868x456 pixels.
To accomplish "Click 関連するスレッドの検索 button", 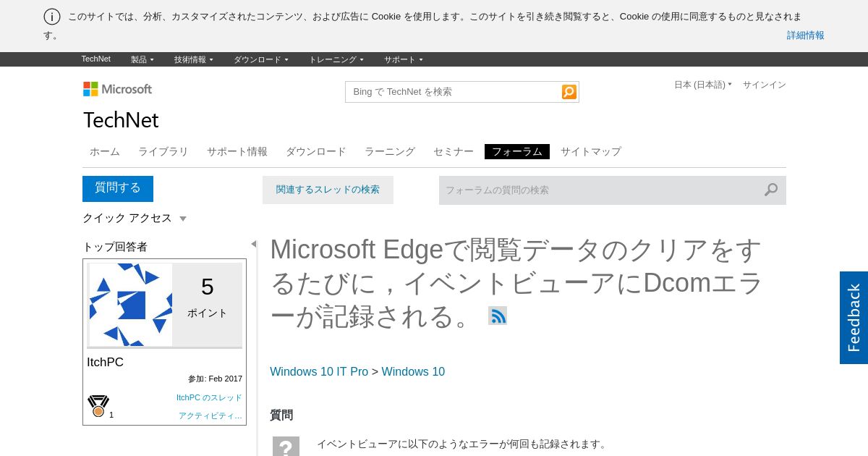I will pyautogui.click(x=328, y=190).
